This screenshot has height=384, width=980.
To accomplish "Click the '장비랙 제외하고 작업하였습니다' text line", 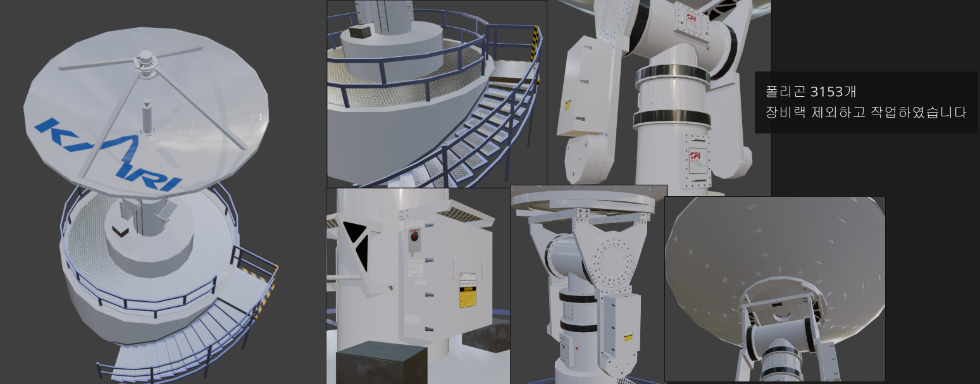I will tap(865, 113).
